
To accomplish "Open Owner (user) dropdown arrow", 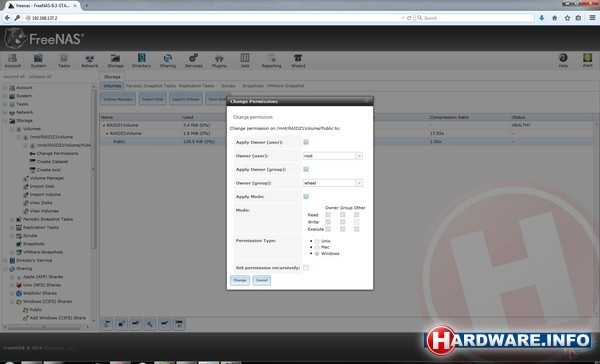I will (x=359, y=156).
